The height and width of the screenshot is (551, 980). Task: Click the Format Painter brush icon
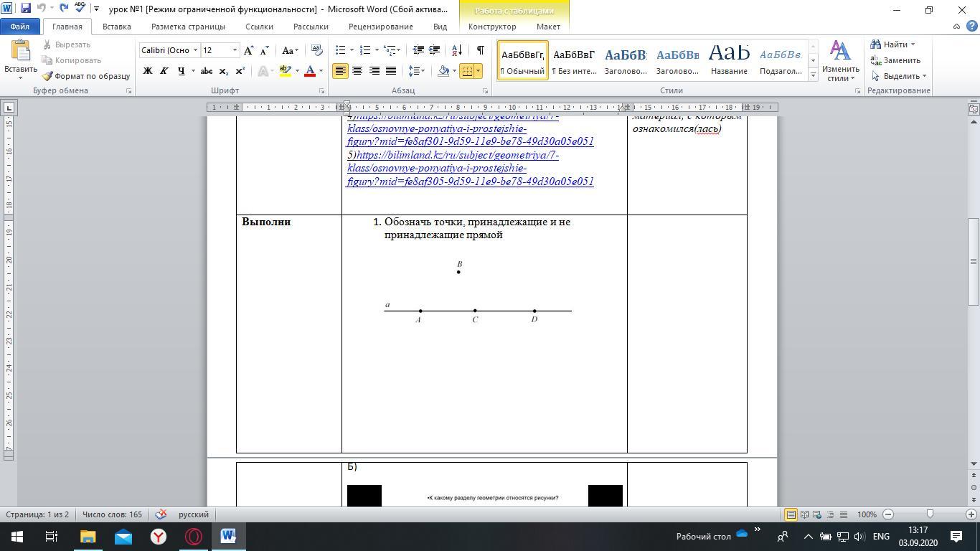pos(47,76)
